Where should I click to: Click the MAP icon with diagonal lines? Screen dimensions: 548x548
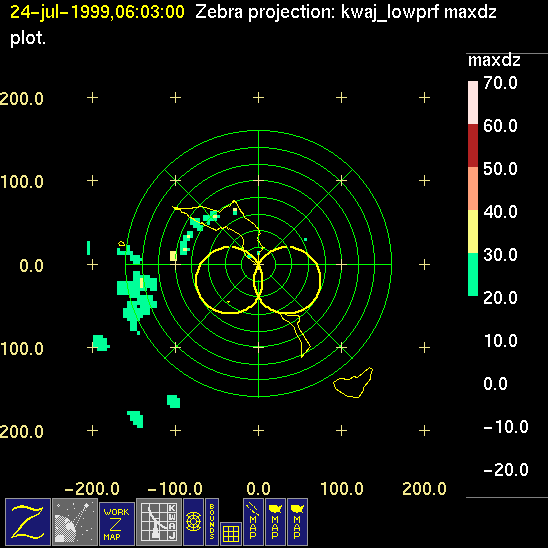(253, 522)
